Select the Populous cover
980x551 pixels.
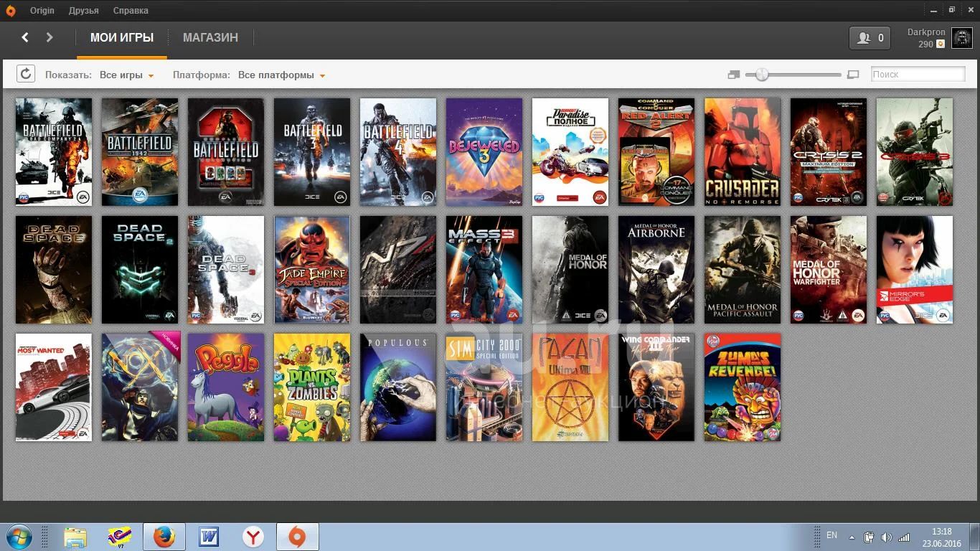click(398, 387)
